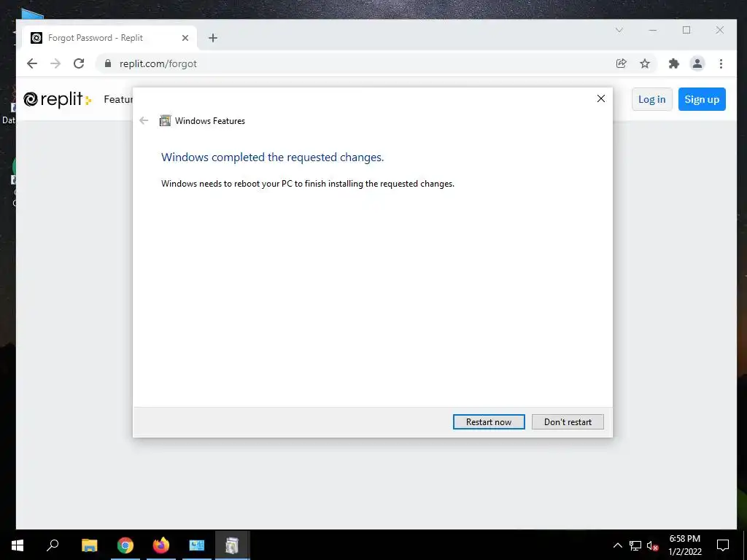Open Chrome tab search chevron

[619, 30]
